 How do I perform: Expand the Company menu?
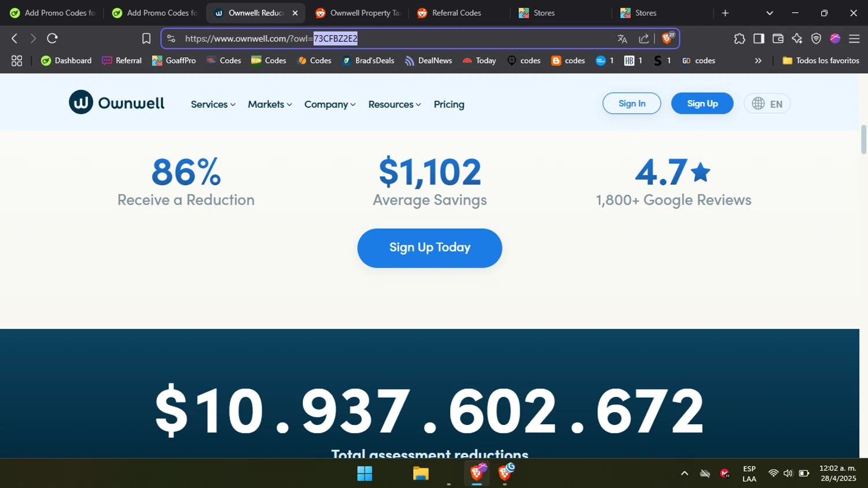330,104
